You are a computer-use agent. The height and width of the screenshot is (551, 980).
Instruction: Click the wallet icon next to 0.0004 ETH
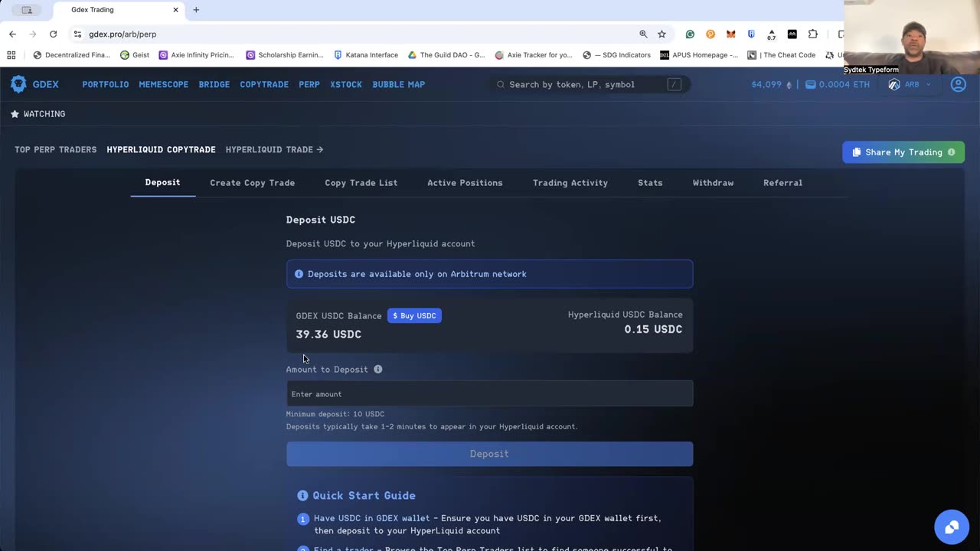[x=810, y=85]
